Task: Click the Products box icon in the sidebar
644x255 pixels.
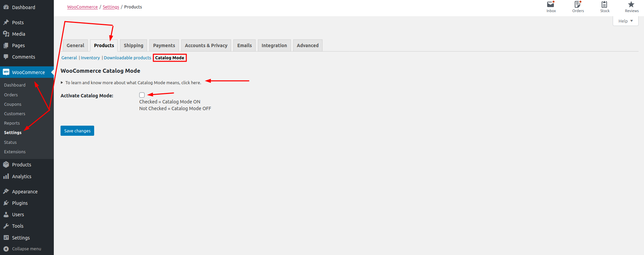Action: [6, 164]
